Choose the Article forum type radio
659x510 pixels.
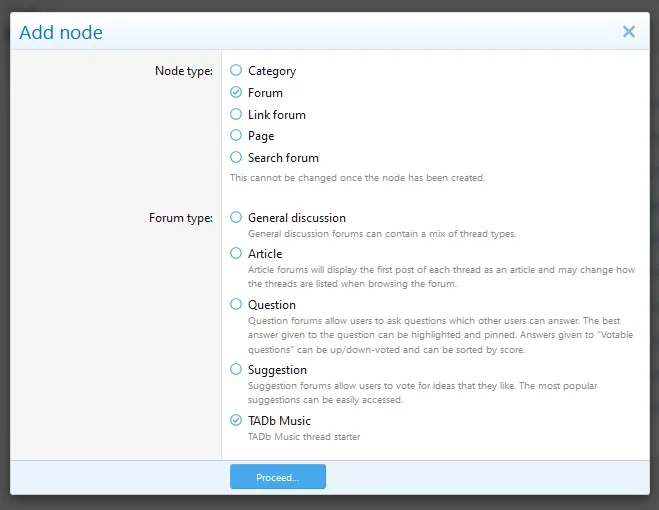click(236, 253)
